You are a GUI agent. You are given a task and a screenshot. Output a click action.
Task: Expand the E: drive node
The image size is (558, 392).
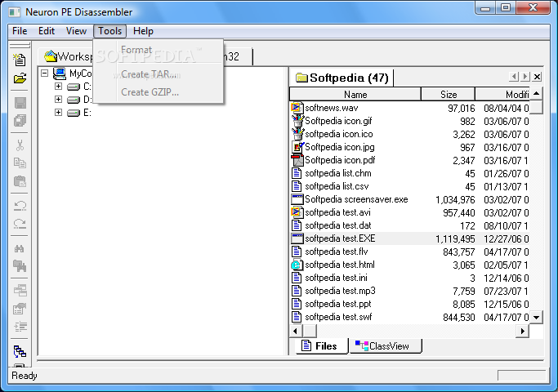[58, 113]
